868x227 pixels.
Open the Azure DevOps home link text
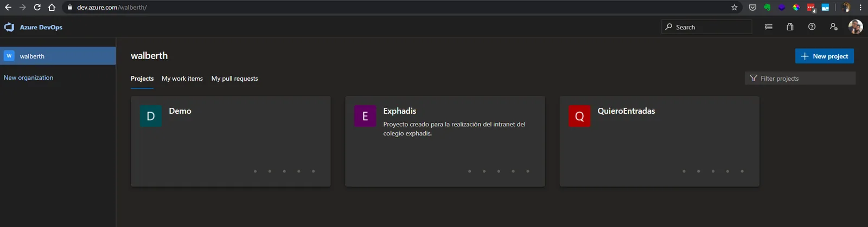41,27
